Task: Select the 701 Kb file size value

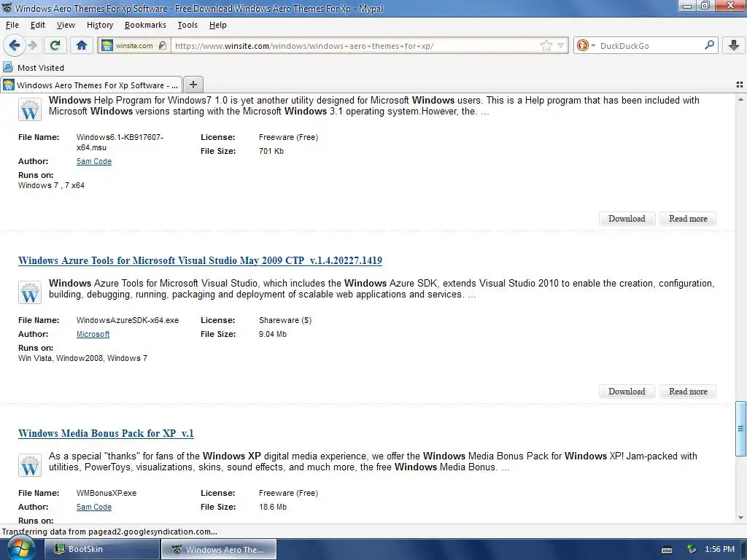Action: click(x=271, y=151)
